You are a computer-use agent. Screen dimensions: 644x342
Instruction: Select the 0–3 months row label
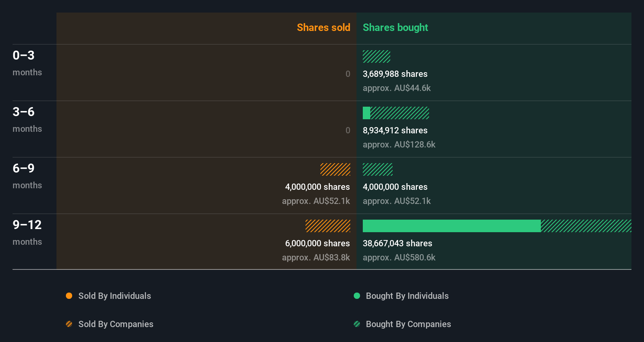click(x=27, y=63)
